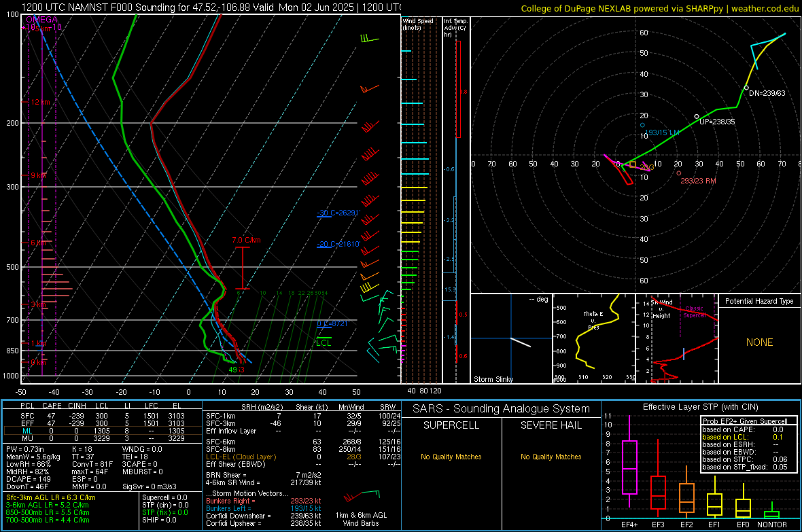Click the College of DuPage NEXLAB credit text
Screen dimensions: 802x532
pos(660,8)
